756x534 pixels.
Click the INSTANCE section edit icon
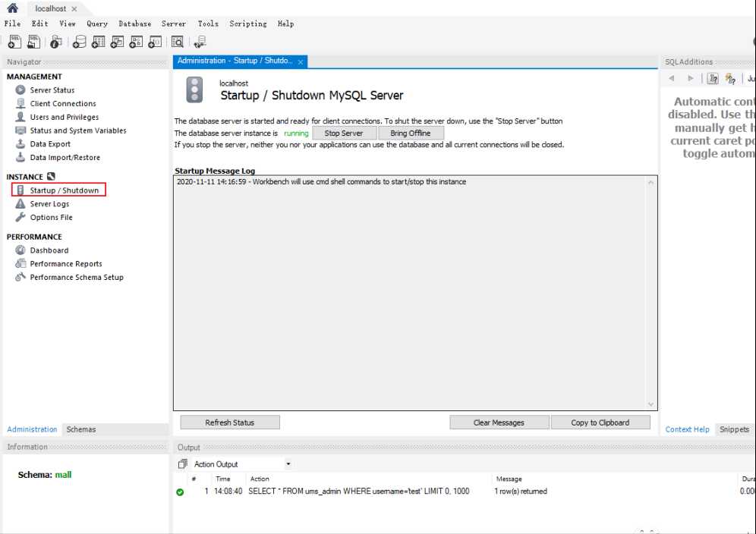click(51, 177)
